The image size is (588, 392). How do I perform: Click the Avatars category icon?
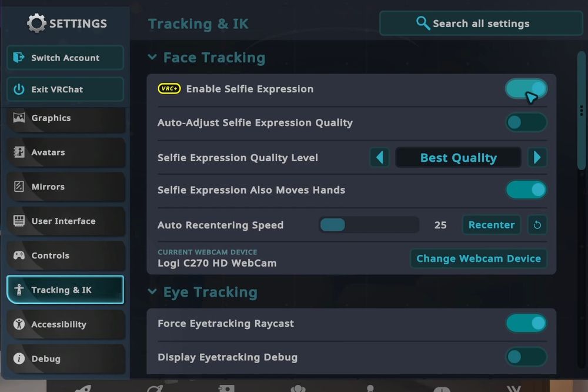click(x=19, y=152)
